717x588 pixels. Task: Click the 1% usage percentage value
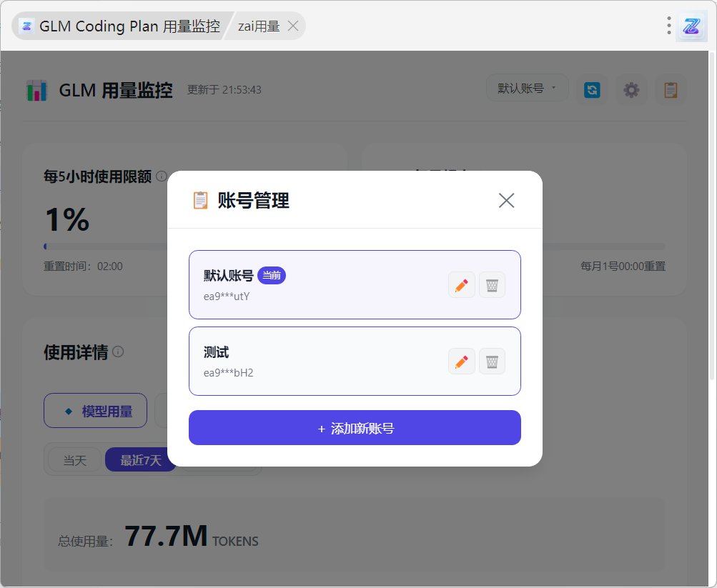pos(66,219)
